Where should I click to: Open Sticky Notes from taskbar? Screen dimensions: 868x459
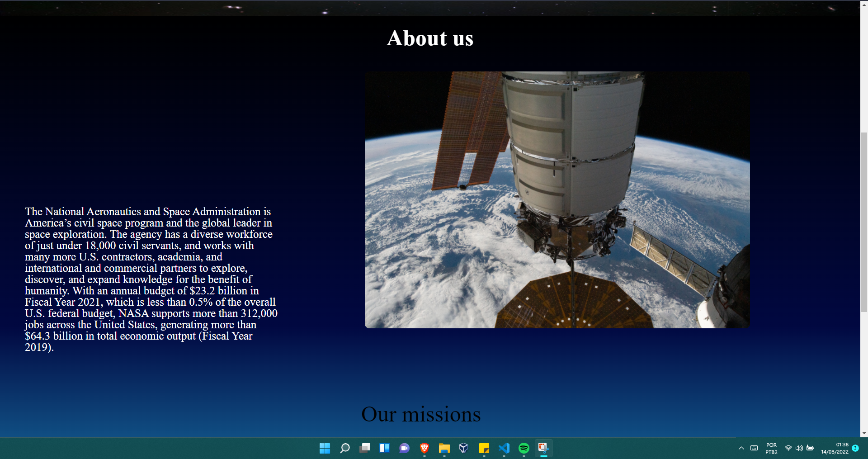(484, 448)
